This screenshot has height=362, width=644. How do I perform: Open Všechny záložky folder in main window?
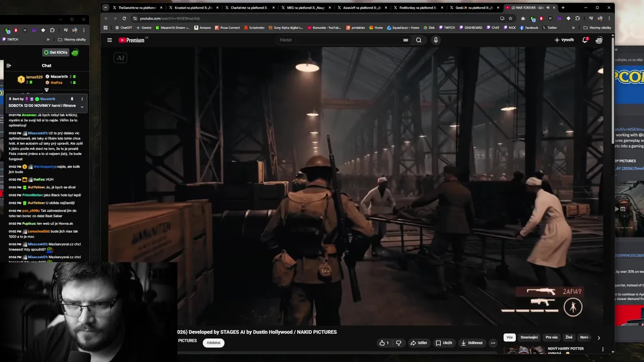point(598,28)
